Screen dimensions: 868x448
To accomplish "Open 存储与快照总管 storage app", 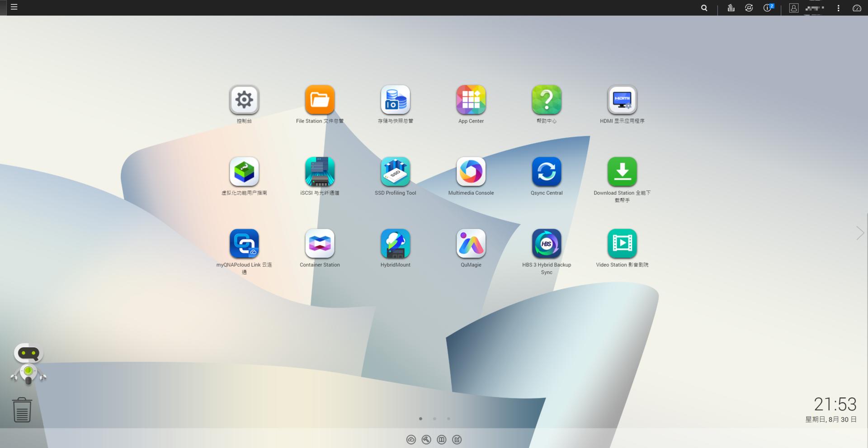I will click(396, 99).
